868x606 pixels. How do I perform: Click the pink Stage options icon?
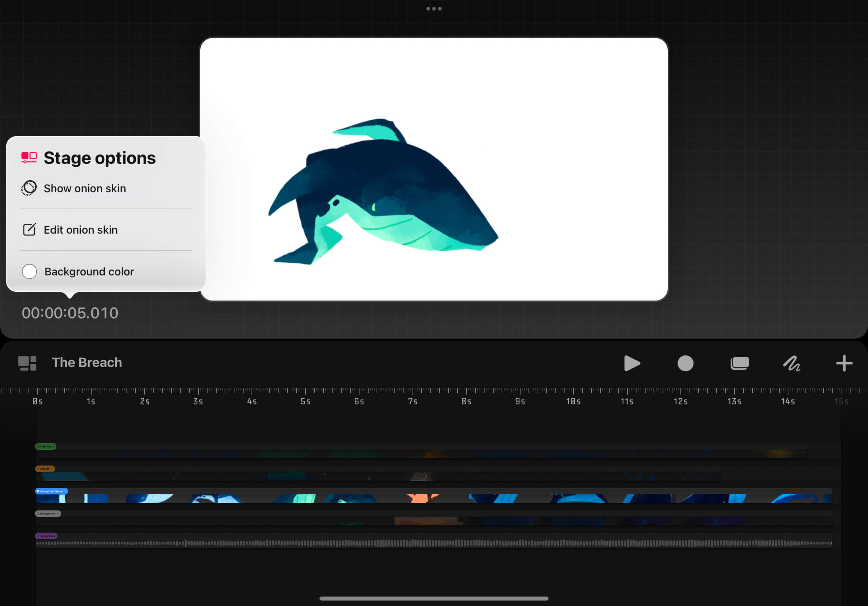pyautogui.click(x=29, y=158)
